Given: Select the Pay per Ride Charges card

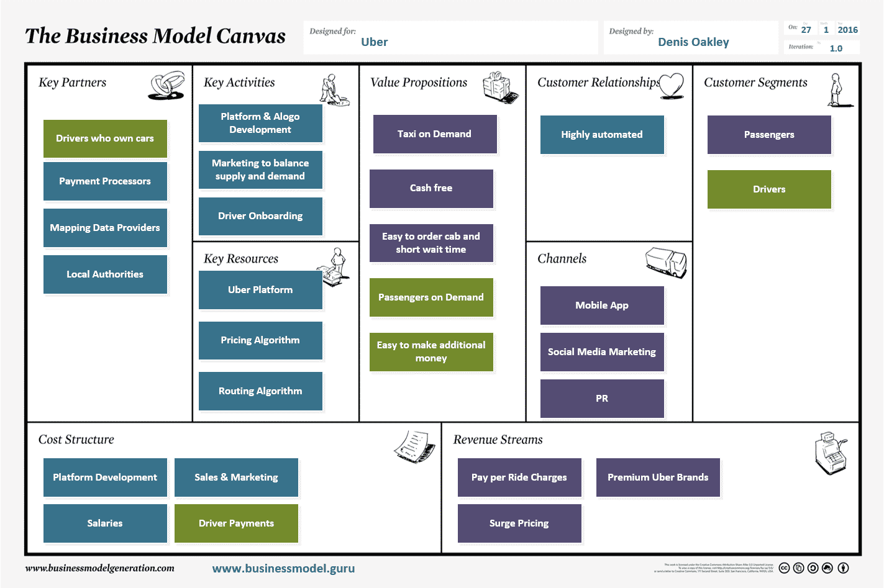Looking at the screenshot, I should tap(519, 477).
